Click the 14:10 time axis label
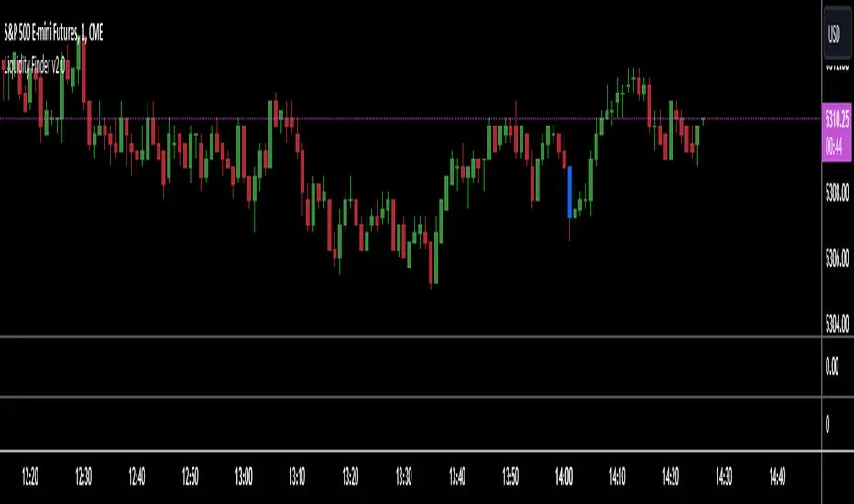This screenshot has height=504, width=854. pyautogui.click(x=617, y=477)
